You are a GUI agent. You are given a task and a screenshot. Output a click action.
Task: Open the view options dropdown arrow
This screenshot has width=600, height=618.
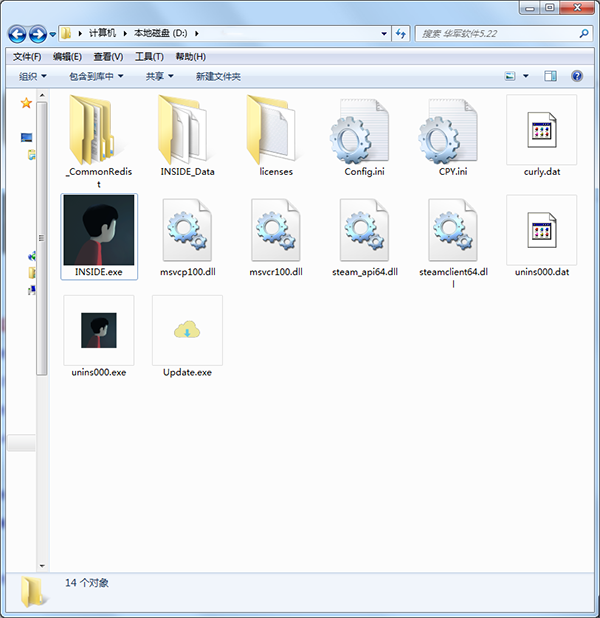525,76
